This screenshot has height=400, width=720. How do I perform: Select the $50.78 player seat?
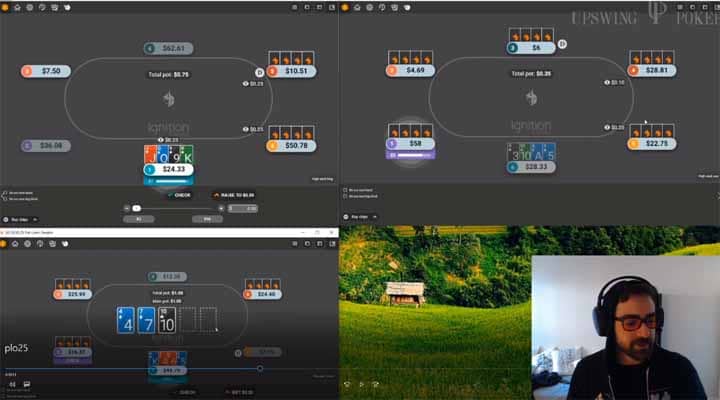pyautogui.click(x=291, y=146)
